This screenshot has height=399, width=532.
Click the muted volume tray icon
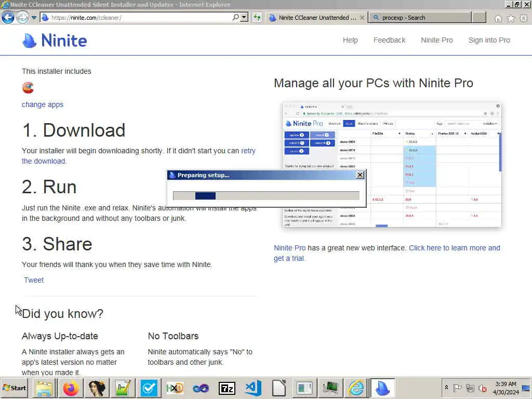pos(482,388)
